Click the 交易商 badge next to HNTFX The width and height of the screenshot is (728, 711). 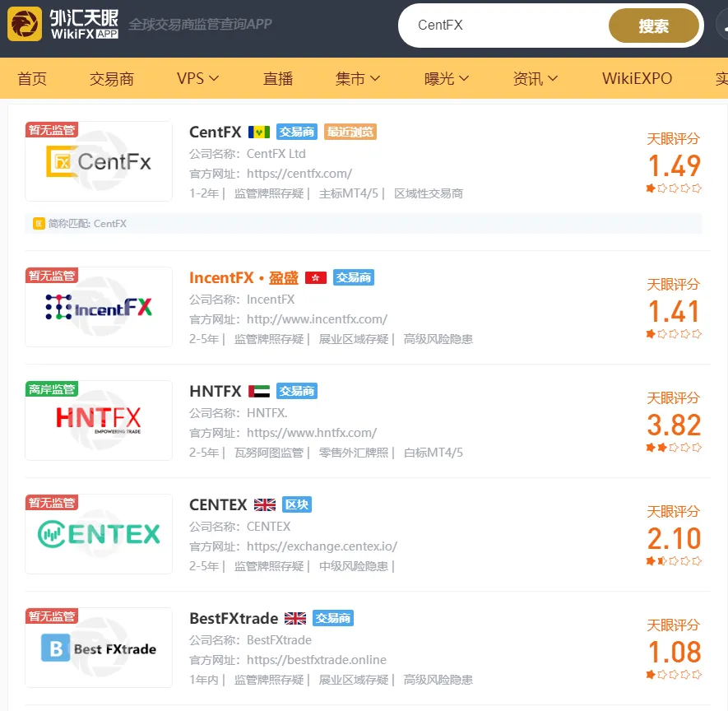click(x=297, y=392)
